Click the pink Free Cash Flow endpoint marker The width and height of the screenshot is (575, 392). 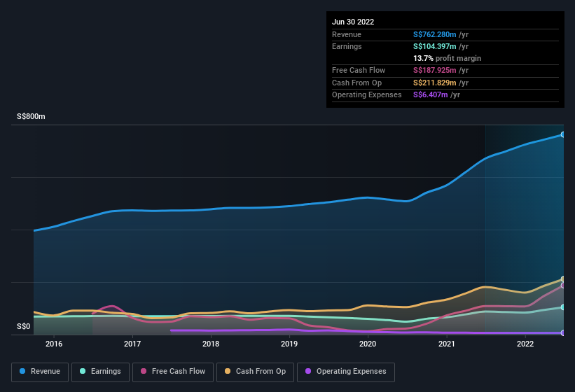[562, 286]
